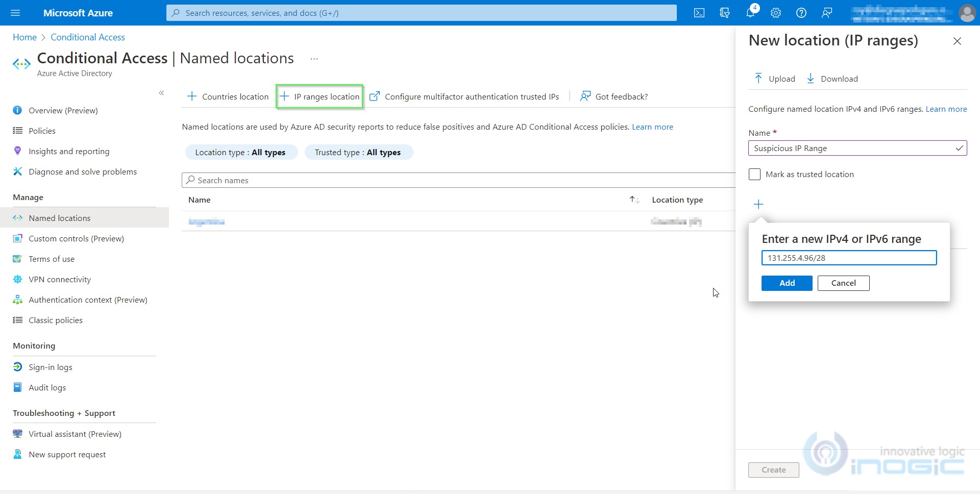Image resolution: width=980 pixels, height=494 pixels.
Task: Focus the top search resources box
Action: click(422, 13)
